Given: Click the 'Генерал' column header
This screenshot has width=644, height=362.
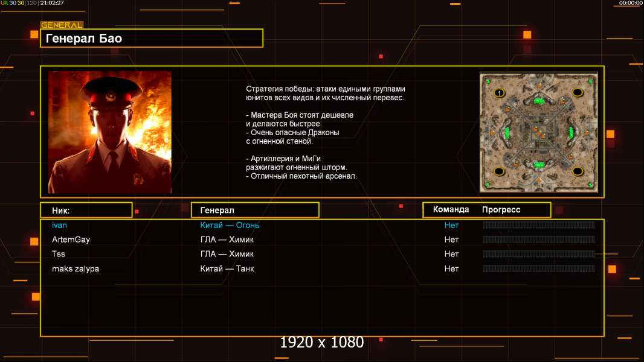Looking at the screenshot, I should [x=255, y=210].
